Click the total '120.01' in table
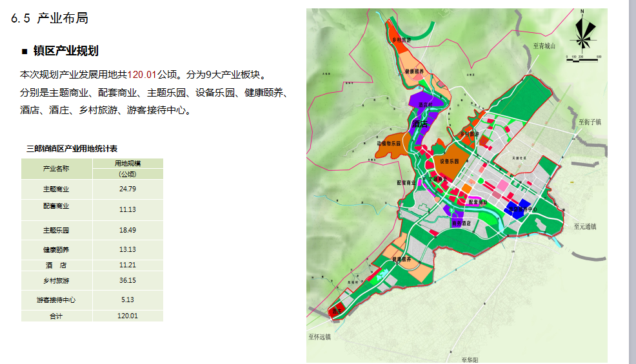This screenshot has width=636, height=364. 128,316
